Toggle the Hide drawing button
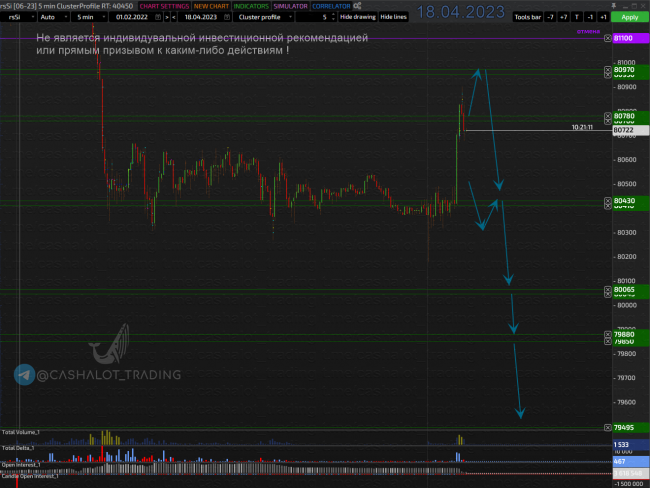Image resolution: width=650 pixels, height=488 pixels. click(357, 17)
